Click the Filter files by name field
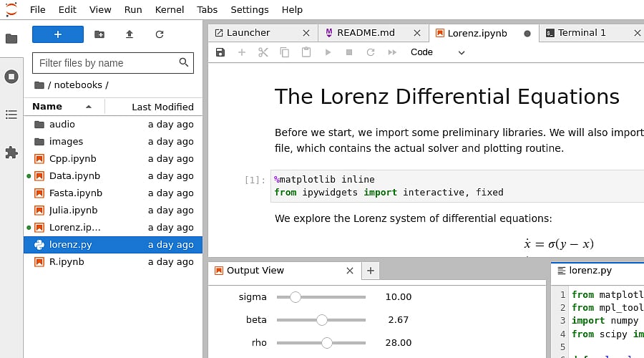This screenshot has width=644, height=358. click(x=106, y=63)
